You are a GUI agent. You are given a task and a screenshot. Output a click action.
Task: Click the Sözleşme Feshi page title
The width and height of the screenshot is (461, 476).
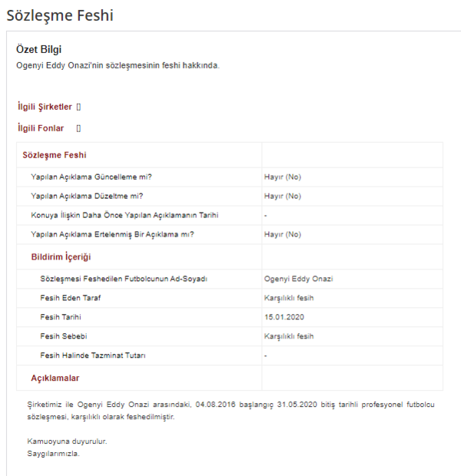coord(60,15)
